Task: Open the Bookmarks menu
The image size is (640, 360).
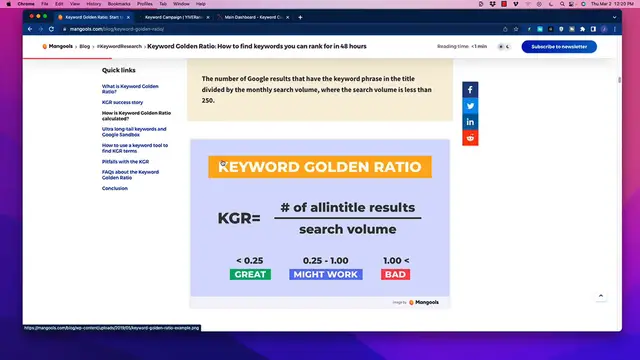Action: (119, 4)
